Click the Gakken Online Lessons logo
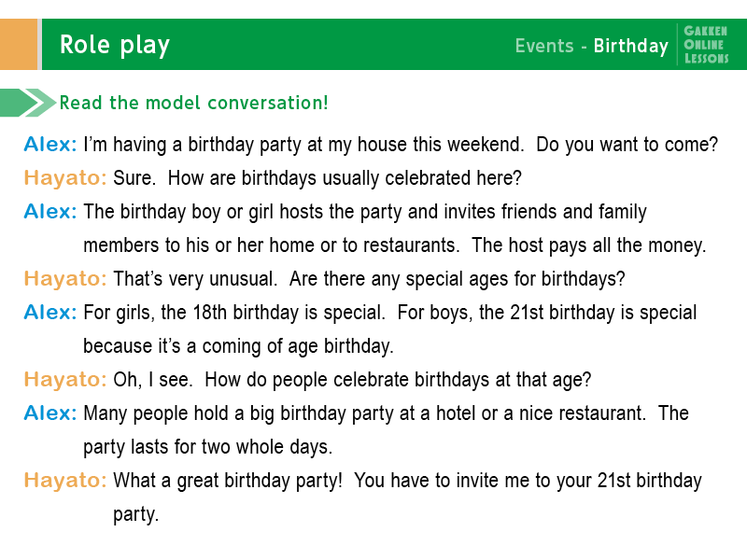The width and height of the screenshot is (747, 560). (706, 45)
